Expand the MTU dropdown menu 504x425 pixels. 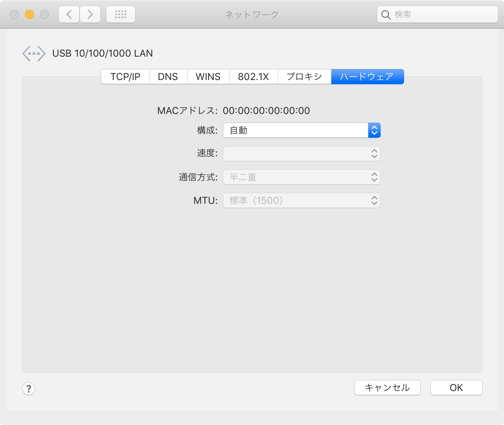click(x=301, y=200)
